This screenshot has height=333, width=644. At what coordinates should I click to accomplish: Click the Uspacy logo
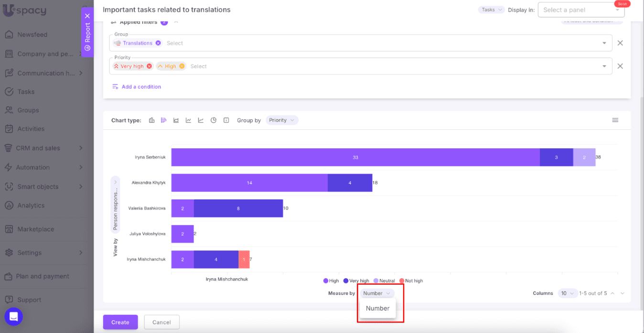24,10
